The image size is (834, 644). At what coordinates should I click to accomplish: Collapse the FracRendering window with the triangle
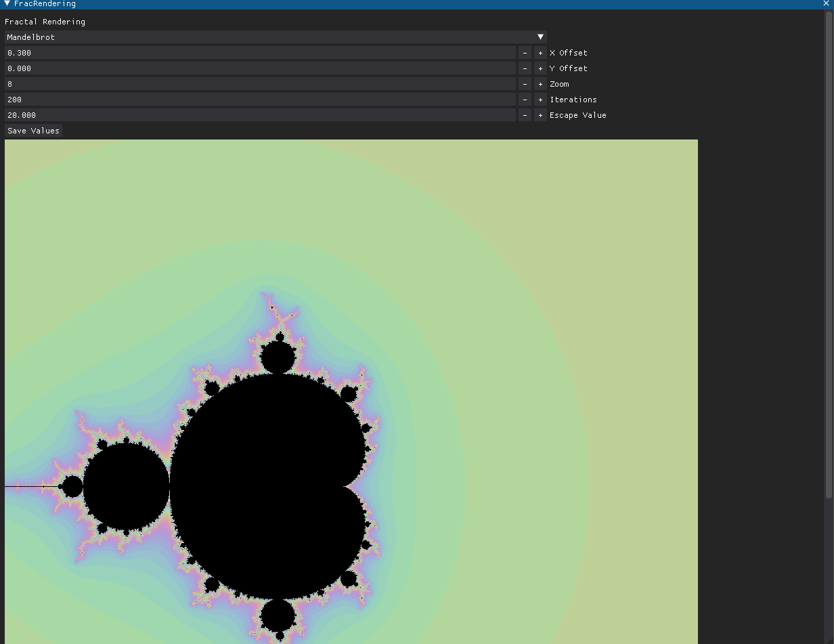(7, 3)
